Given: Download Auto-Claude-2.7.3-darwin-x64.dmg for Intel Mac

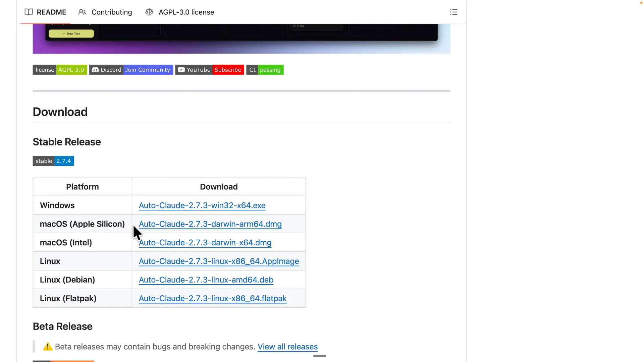Looking at the screenshot, I should point(205,243).
